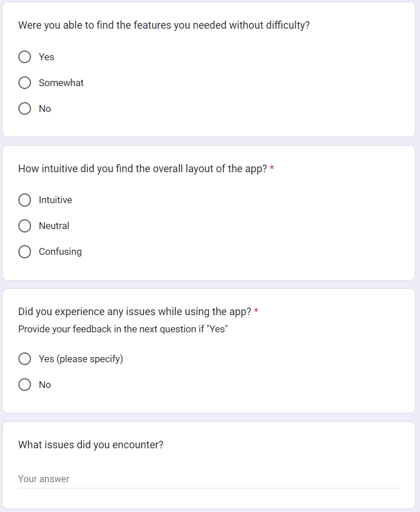This screenshot has height=512, width=420.
Task: Click the 'Confusing' option label text
Action: coord(60,251)
